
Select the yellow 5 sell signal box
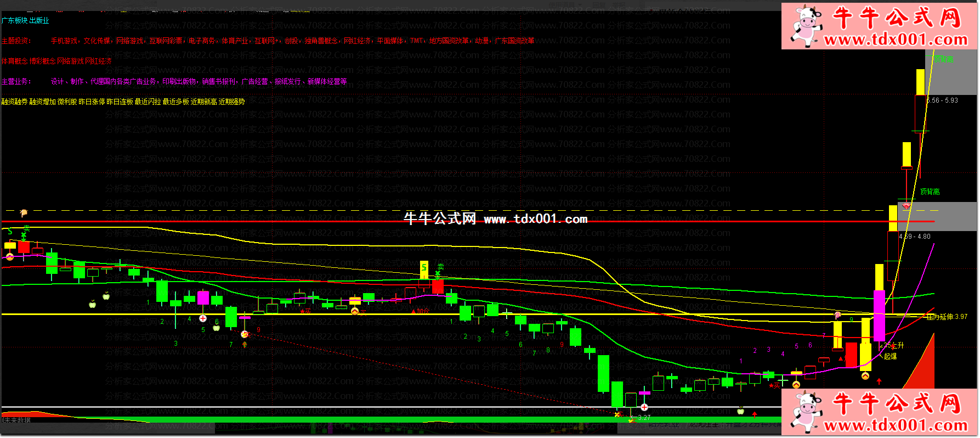pyautogui.click(x=424, y=269)
